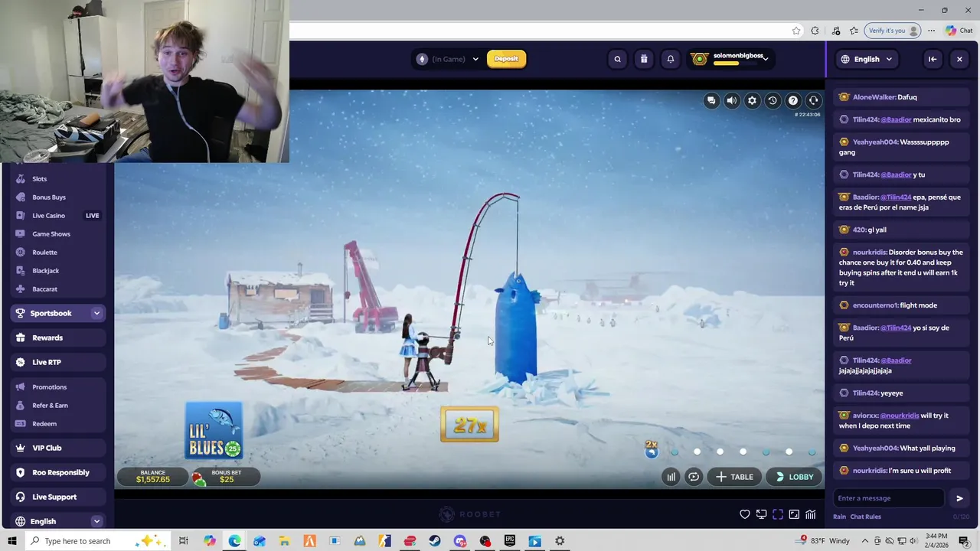Viewport: 980px width, 551px height.
Task: Show hidden system tray icons chevron
Action: point(866,541)
